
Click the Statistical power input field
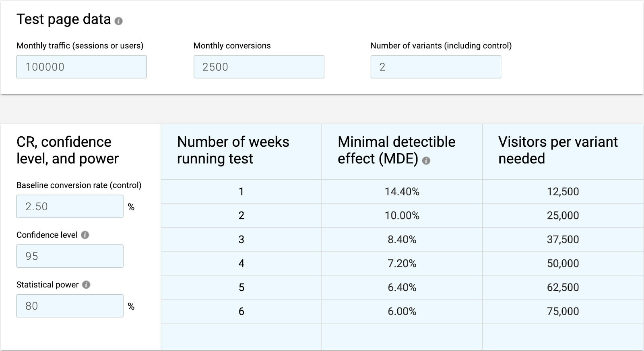[70, 306]
